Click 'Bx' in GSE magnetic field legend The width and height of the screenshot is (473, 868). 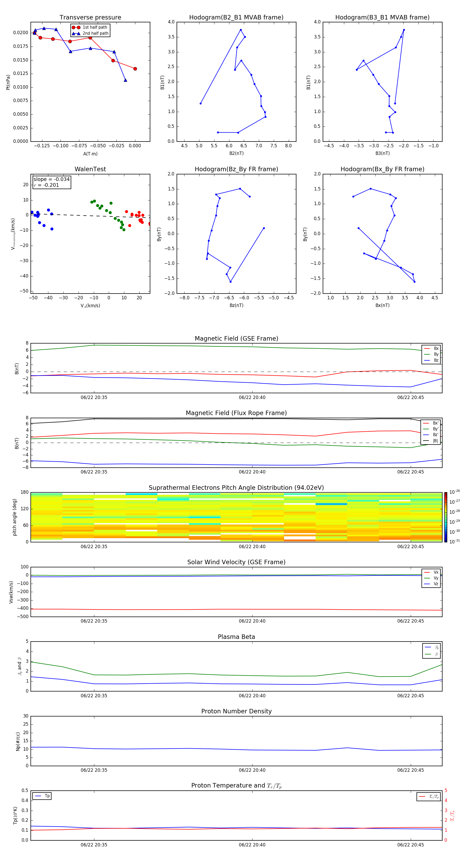pos(436,349)
